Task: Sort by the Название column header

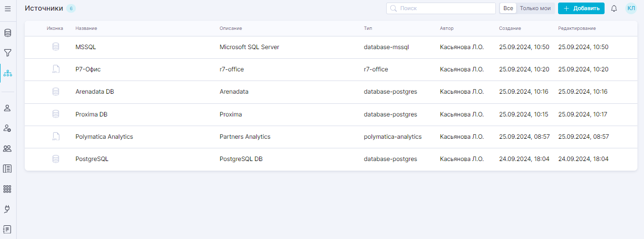Action: coord(86,28)
